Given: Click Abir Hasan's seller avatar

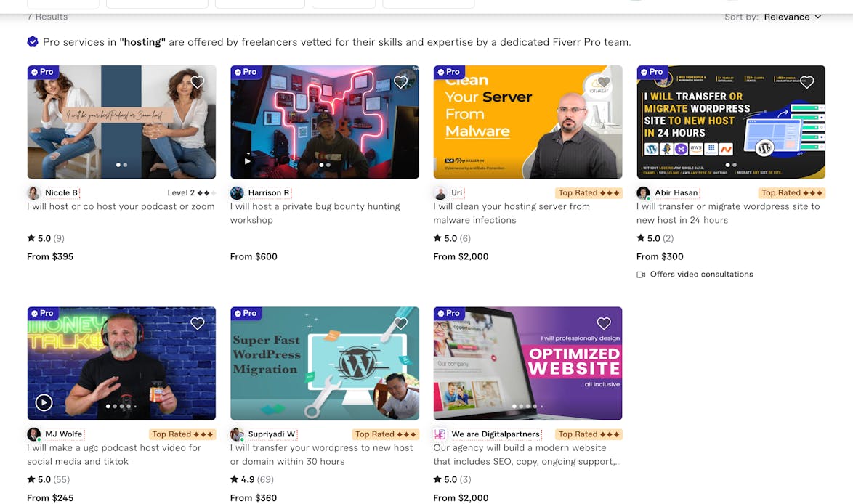Looking at the screenshot, I should (x=643, y=193).
